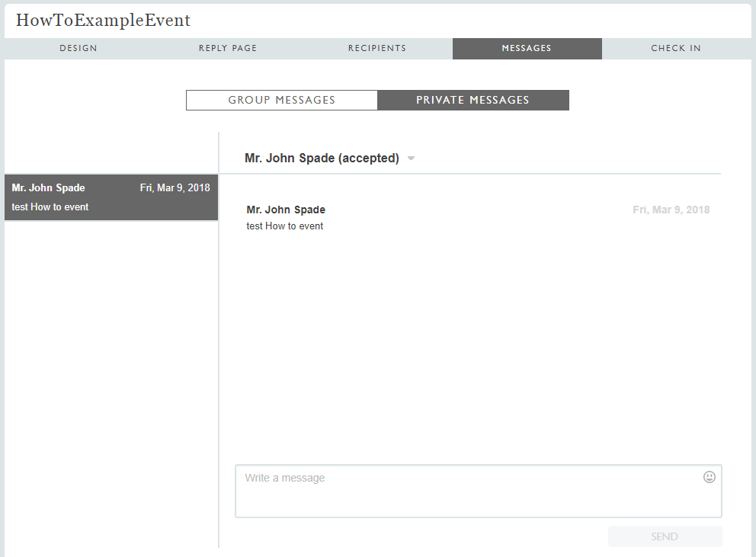Screen dimensions: 756x557
Task: Focus the Write a message field
Action: [x=469, y=491]
